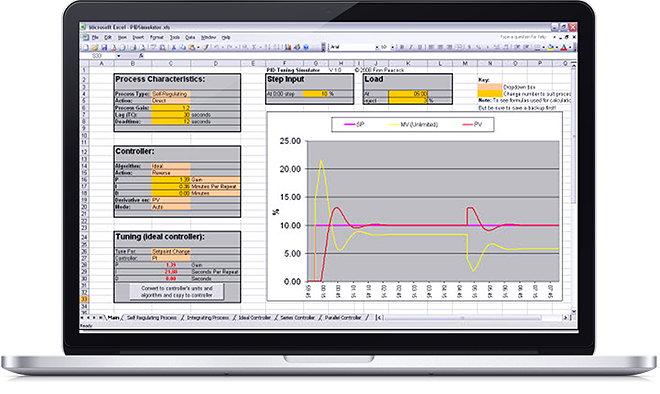Viewport: 660px width, 394px height.
Task: Switch to the Self Regulating Process sheet tab
Action: pos(152,317)
